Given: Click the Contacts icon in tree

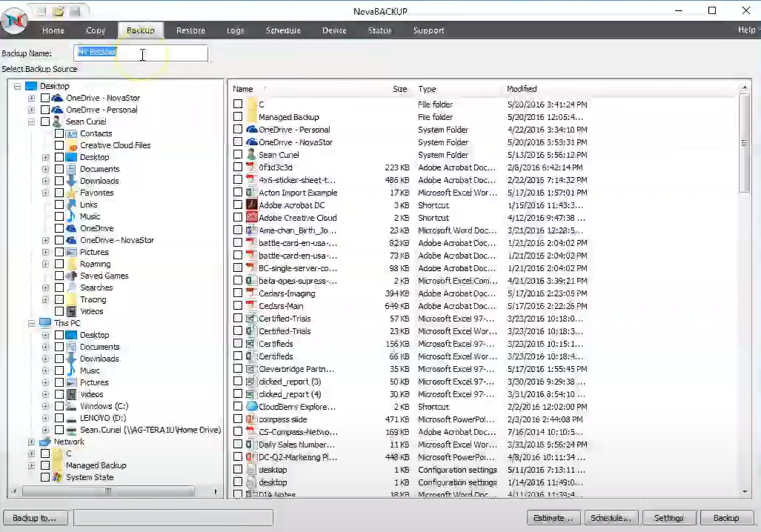Looking at the screenshot, I should 71,133.
